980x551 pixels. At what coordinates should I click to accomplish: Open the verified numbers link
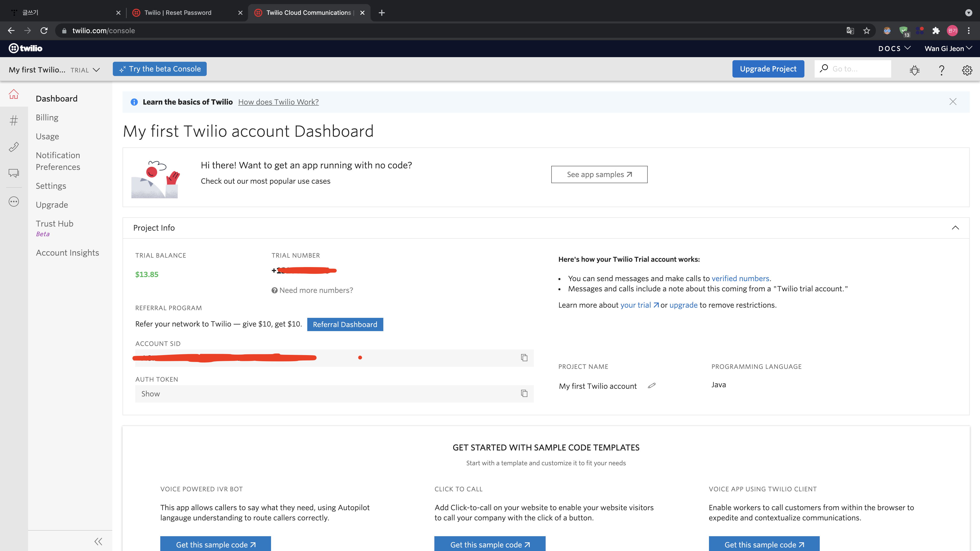pyautogui.click(x=740, y=278)
